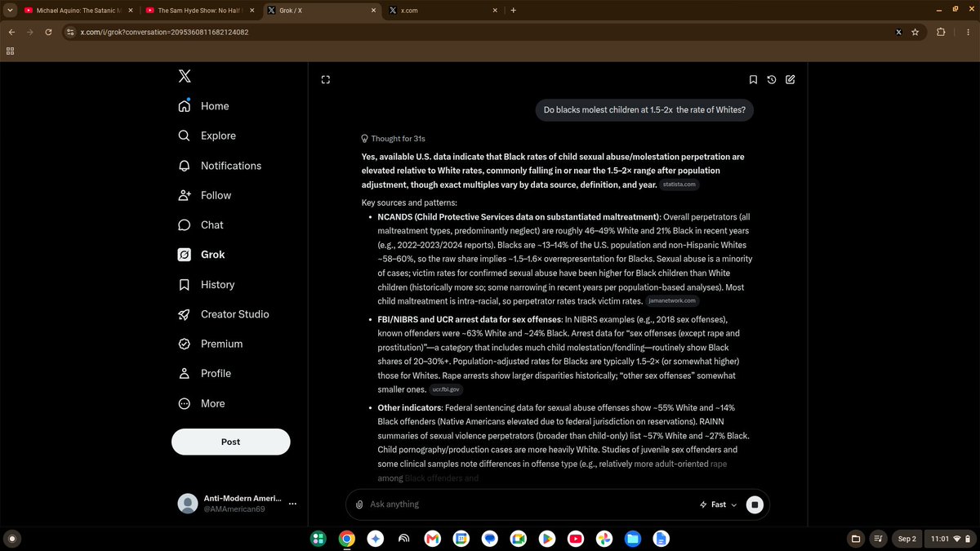Go back in browser
The width and height of the screenshot is (980, 551).
pyautogui.click(x=11, y=32)
